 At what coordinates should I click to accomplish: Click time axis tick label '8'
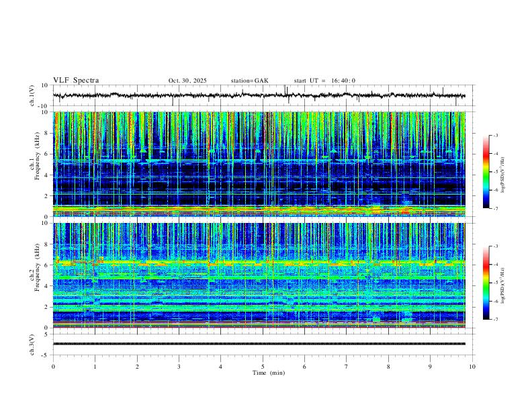click(x=388, y=367)
